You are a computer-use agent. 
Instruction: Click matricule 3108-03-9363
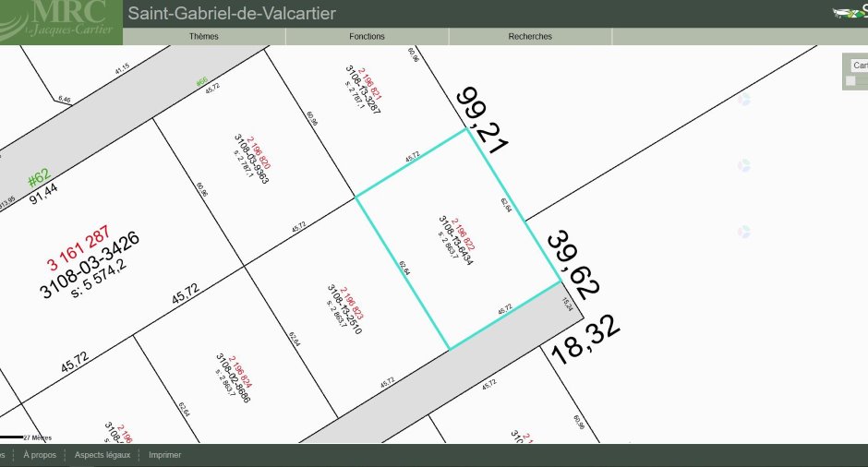(251, 159)
